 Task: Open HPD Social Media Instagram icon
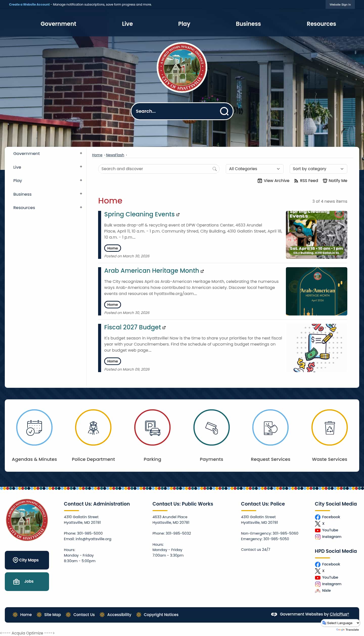pos(318,584)
